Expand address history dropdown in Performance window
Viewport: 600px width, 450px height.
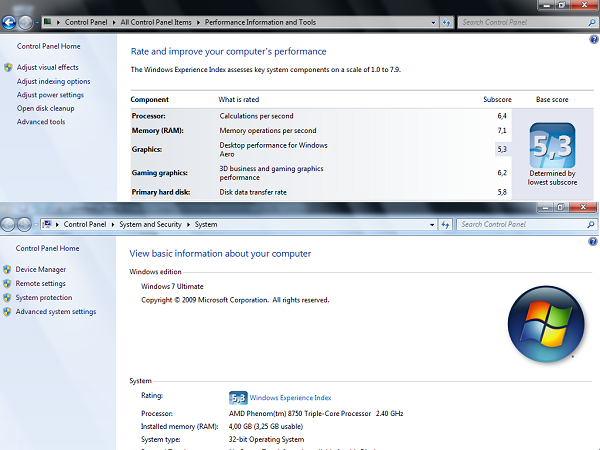[433, 23]
